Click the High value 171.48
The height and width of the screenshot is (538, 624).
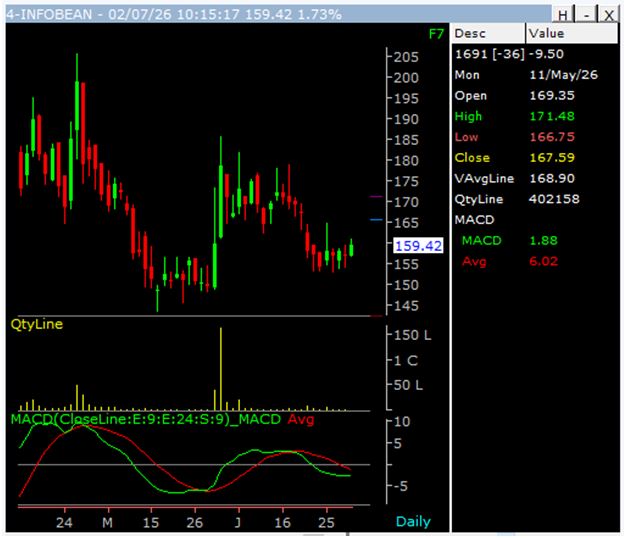point(552,116)
